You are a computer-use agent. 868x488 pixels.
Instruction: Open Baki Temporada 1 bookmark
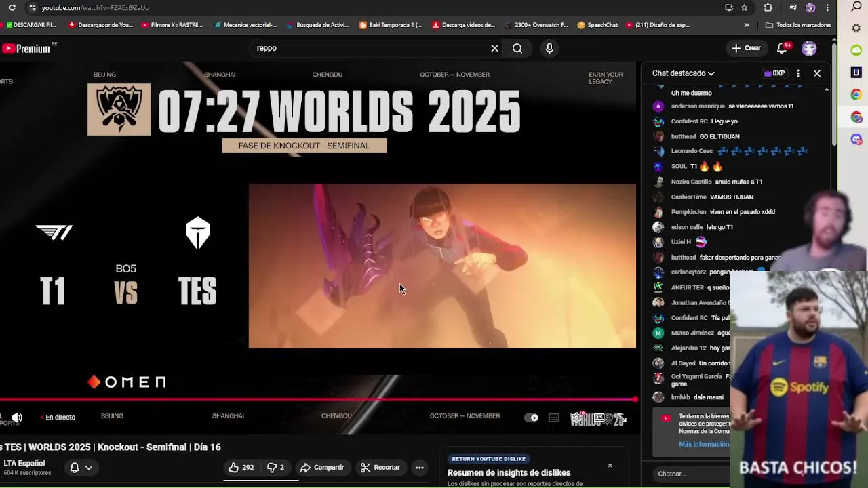click(x=390, y=25)
